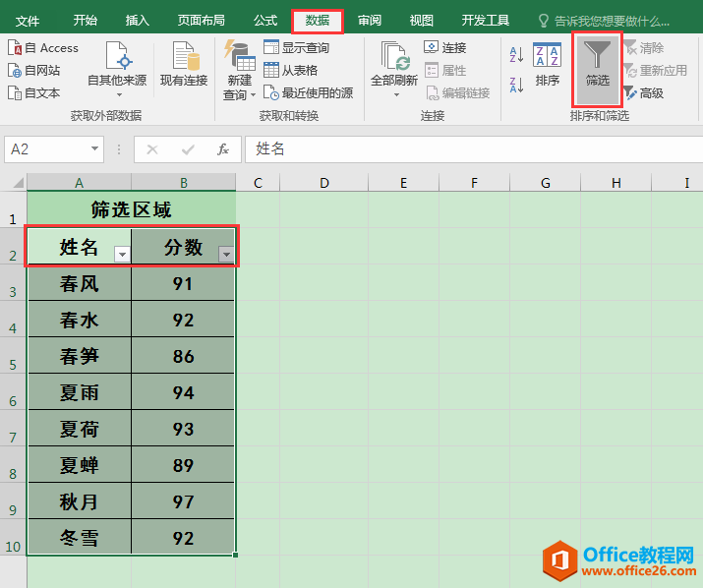Select column B header

(x=184, y=183)
